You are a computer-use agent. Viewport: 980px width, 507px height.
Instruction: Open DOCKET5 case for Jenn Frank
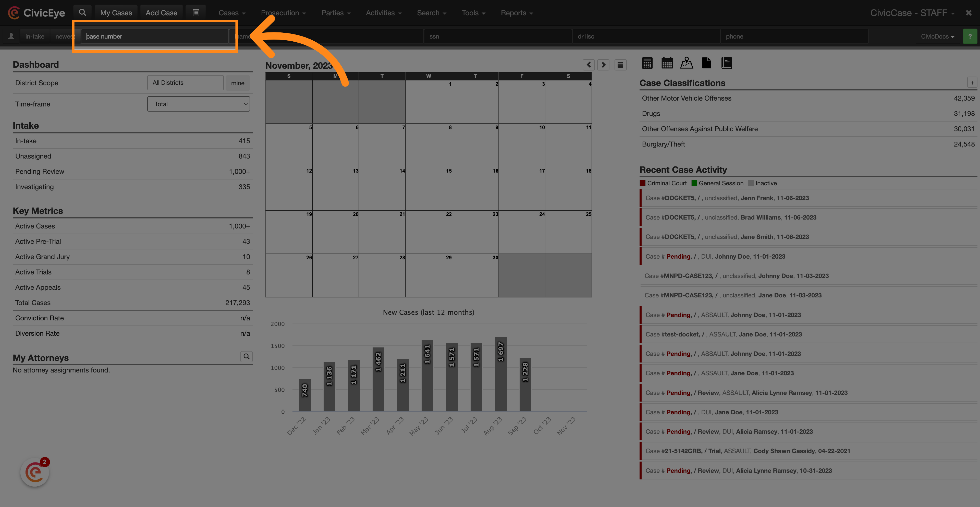point(808,198)
